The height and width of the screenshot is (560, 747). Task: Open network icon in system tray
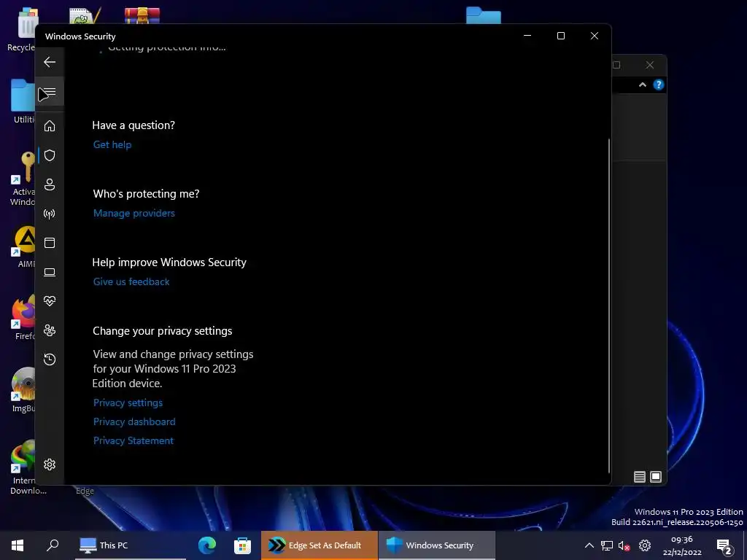tap(606, 545)
